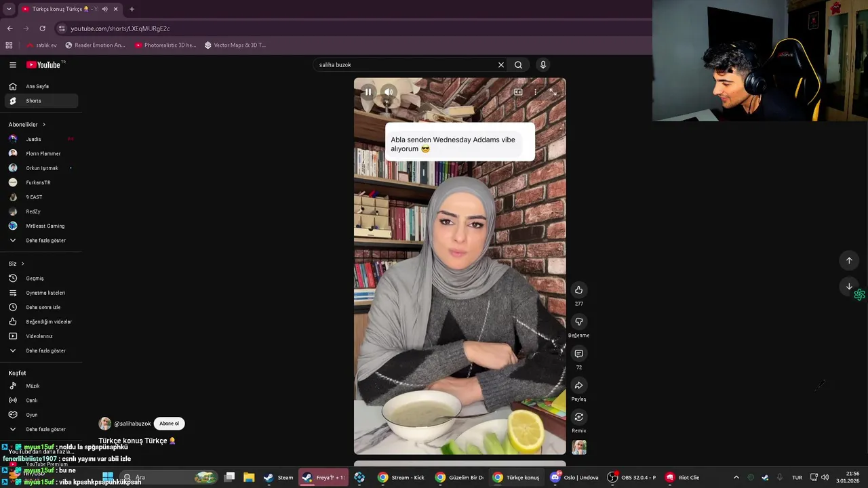Clear the 'saliha buzok' search text
Viewport: 868px width, 488px height.
501,65
